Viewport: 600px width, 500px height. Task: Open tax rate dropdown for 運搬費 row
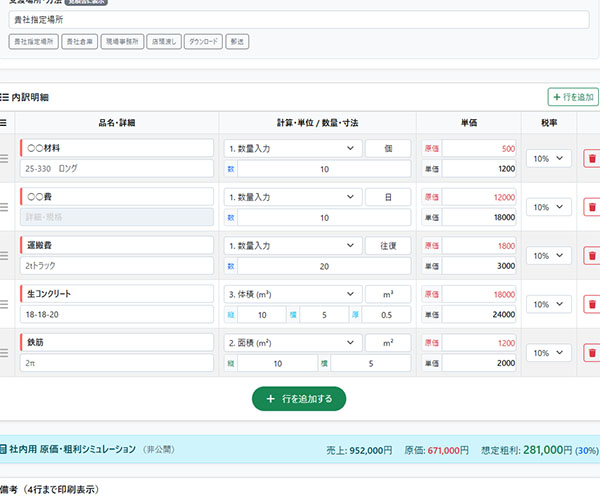pos(548,256)
